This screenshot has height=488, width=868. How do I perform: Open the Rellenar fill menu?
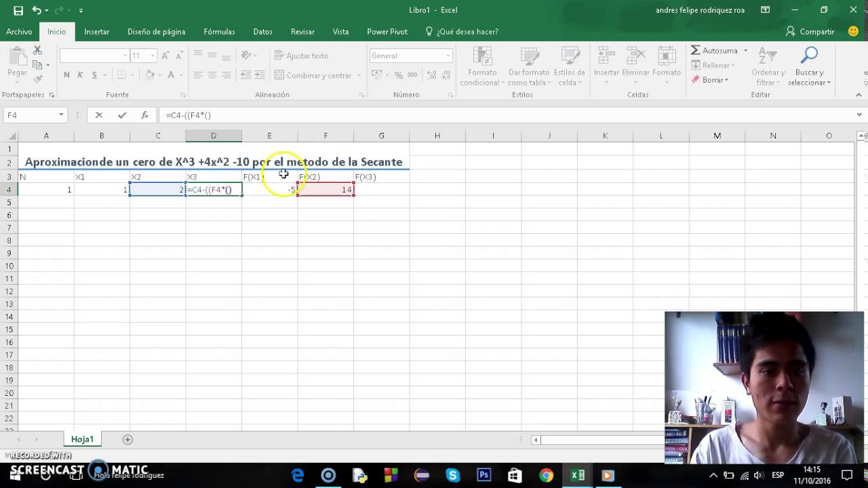(712, 65)
